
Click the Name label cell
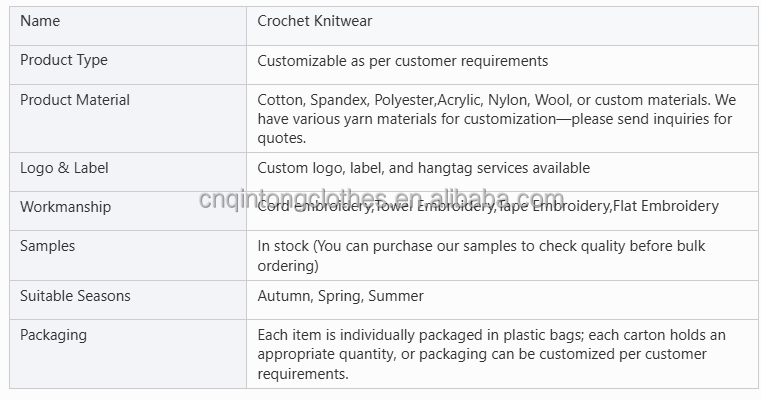click(128, 26)
